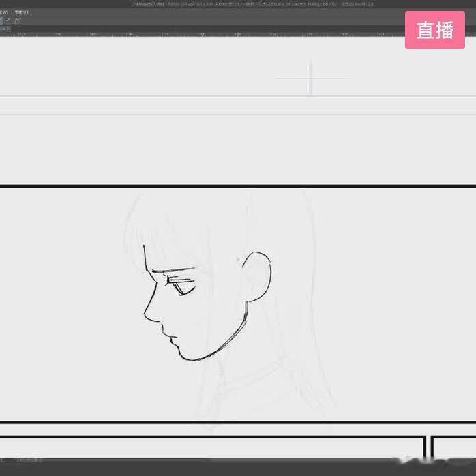This screenshot has width=476, height=476.
Task: Click the toolbar icon below the 帮助(H) menu
Action: pos(18,20)
